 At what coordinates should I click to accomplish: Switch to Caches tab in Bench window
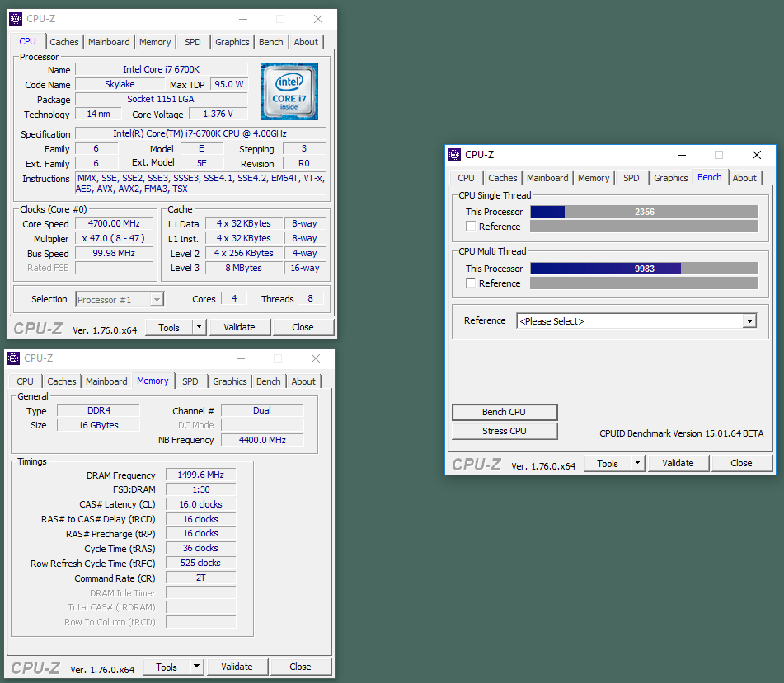point(503,178)
